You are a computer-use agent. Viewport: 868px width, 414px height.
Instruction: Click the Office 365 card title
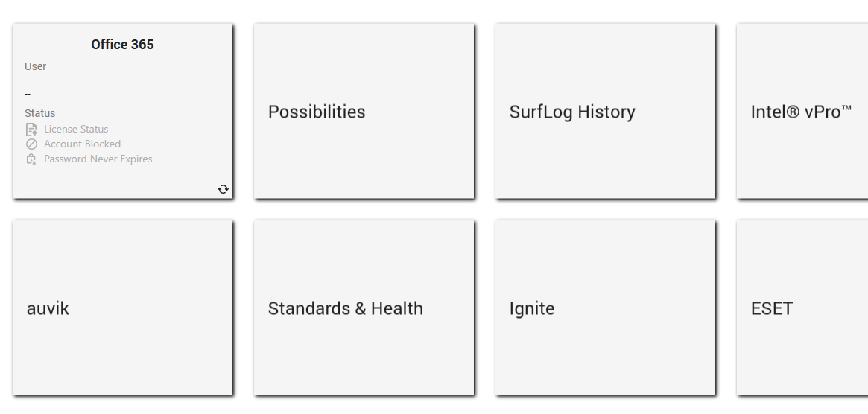click(x=122, y=44)
